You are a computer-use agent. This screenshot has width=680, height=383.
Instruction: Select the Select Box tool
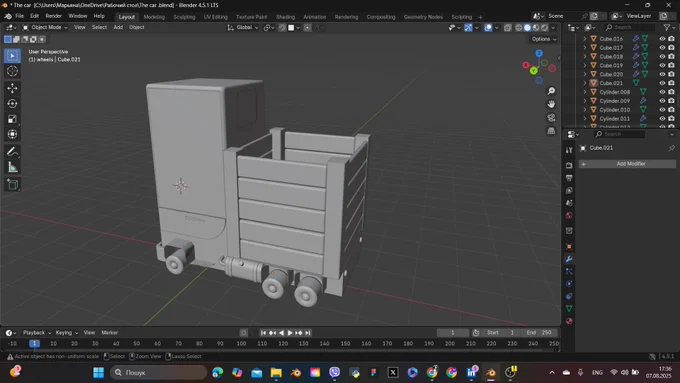click(x=12, y=56)
